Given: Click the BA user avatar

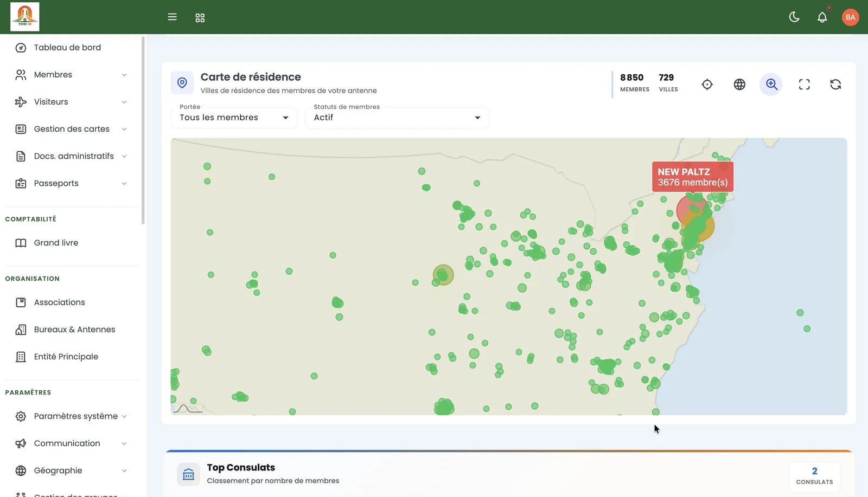Looking at the screenshot, I should [x=850, y=17].
